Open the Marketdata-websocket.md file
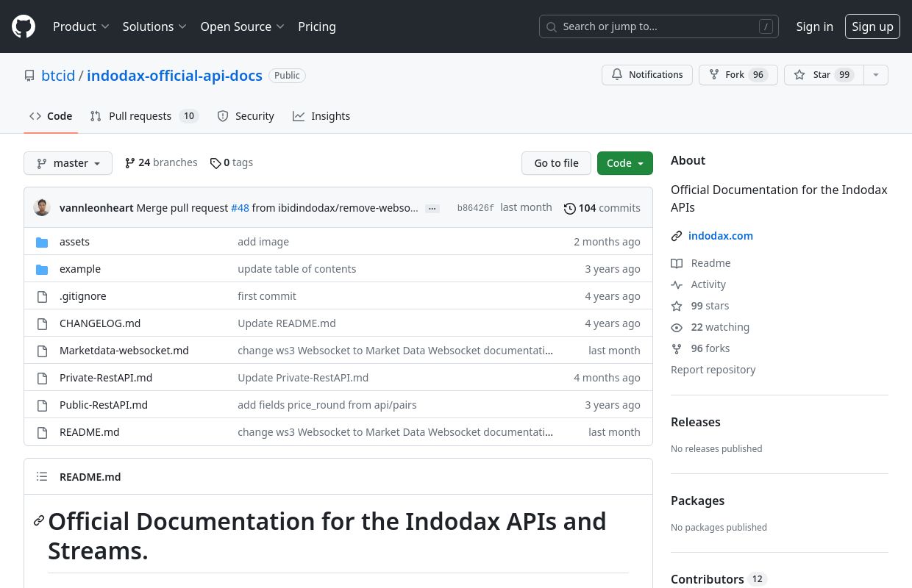The image size is (912, 588). [124, 351]
